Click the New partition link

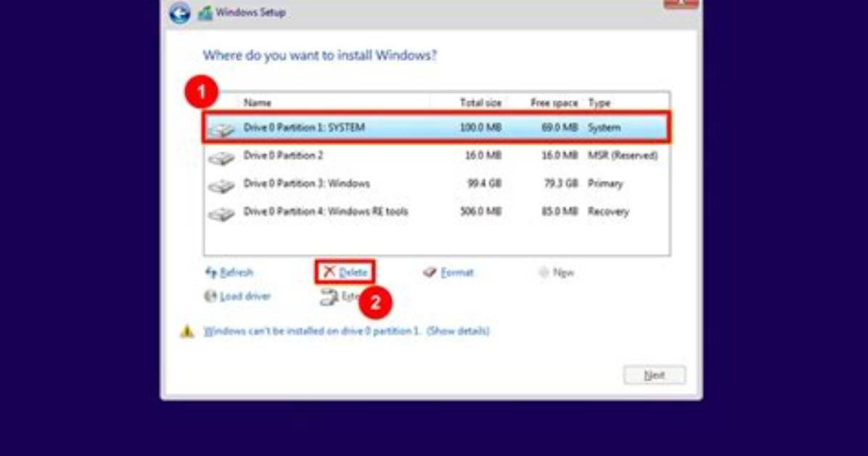point(563,272)
